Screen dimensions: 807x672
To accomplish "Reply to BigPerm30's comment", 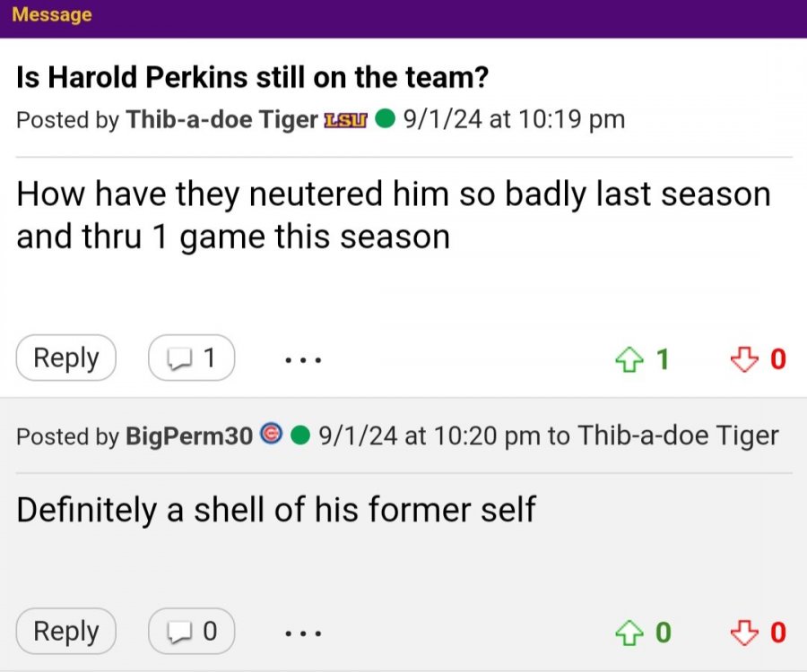I will pyautogui.click(x=66, y=632).
